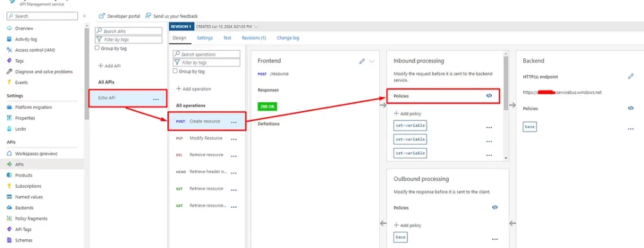Open Activity log in sidebar

click(x=26, y=40)
